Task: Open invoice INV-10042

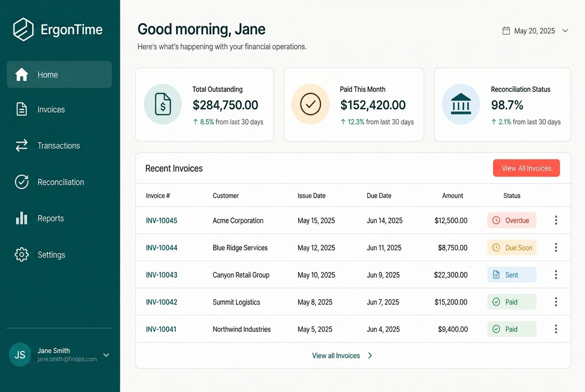Action: (162, 302)
